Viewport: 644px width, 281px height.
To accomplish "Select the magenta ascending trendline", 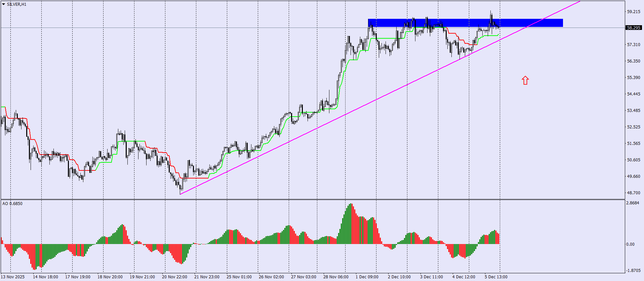I will [x=380, y=98].
